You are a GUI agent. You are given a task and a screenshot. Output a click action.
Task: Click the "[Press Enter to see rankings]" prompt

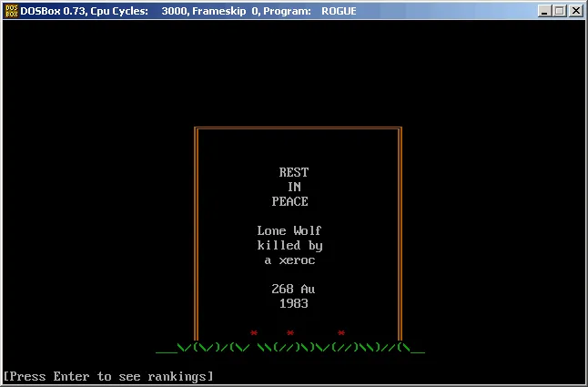click(108, 376)
